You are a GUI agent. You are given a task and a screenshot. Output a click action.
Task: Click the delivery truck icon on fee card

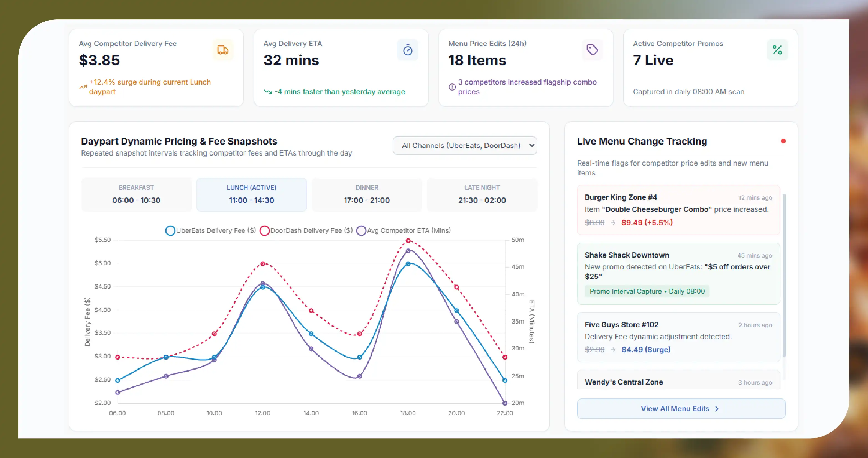tap(223, 50)
